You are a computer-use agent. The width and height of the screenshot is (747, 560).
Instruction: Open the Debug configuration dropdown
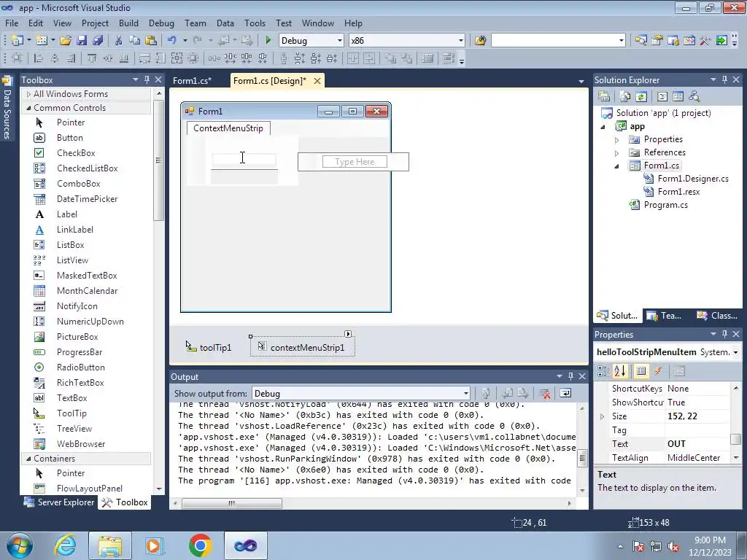coord(339,41)
